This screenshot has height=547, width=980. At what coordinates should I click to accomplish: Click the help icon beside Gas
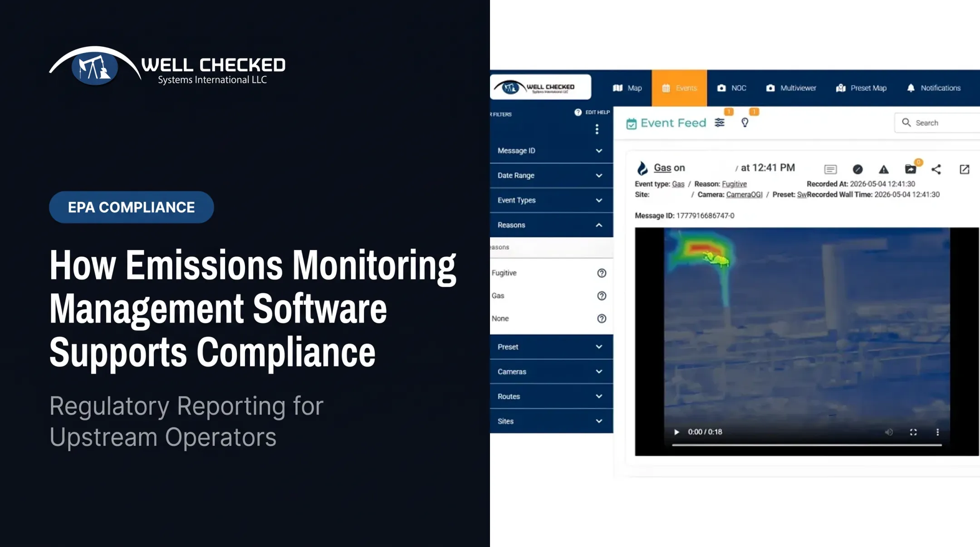(602, 296)
